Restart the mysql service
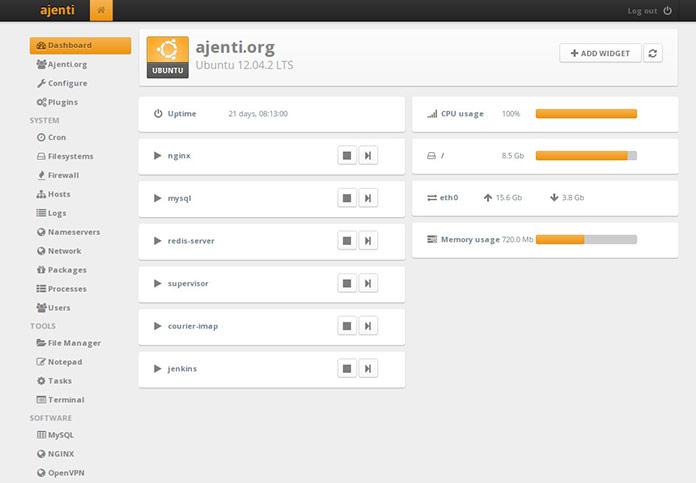This screenshot has width=696, height=483. tap(368, 198)
